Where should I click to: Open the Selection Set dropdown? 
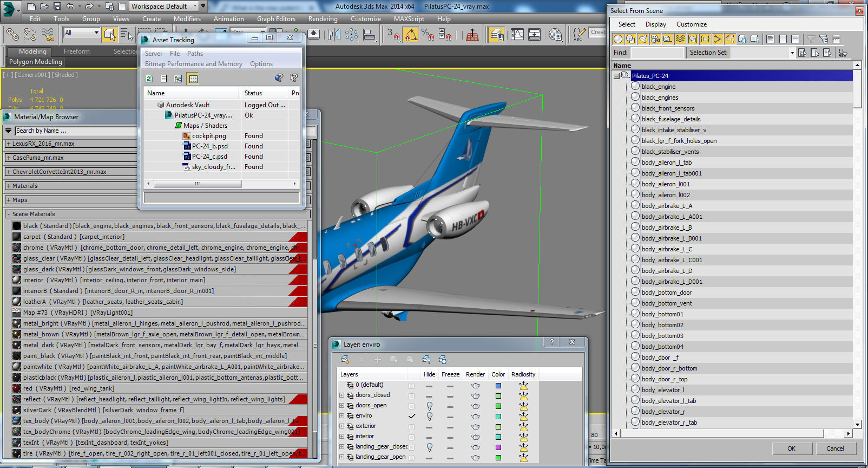(x=792, y=53)
